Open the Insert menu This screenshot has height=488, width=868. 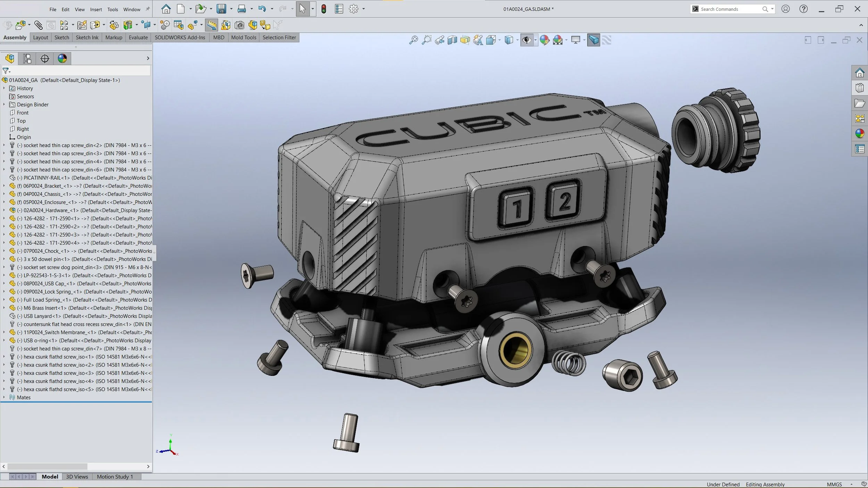pos(96,9)
